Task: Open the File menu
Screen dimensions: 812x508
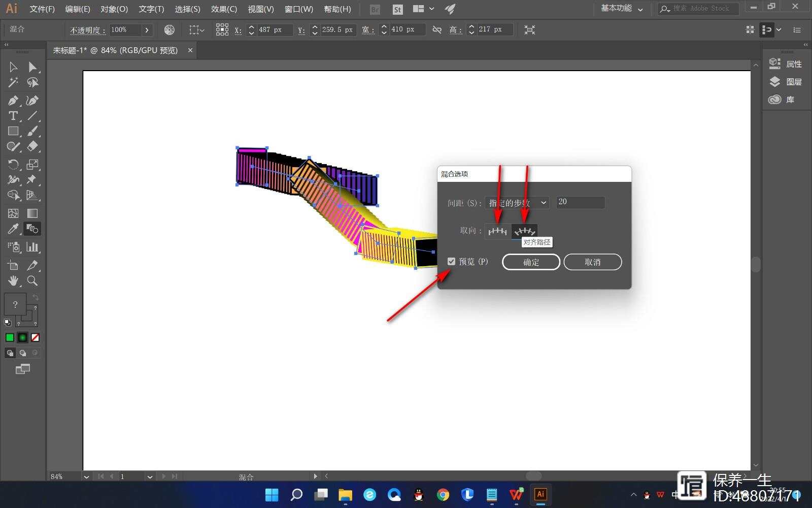Action: click(42, 9)
